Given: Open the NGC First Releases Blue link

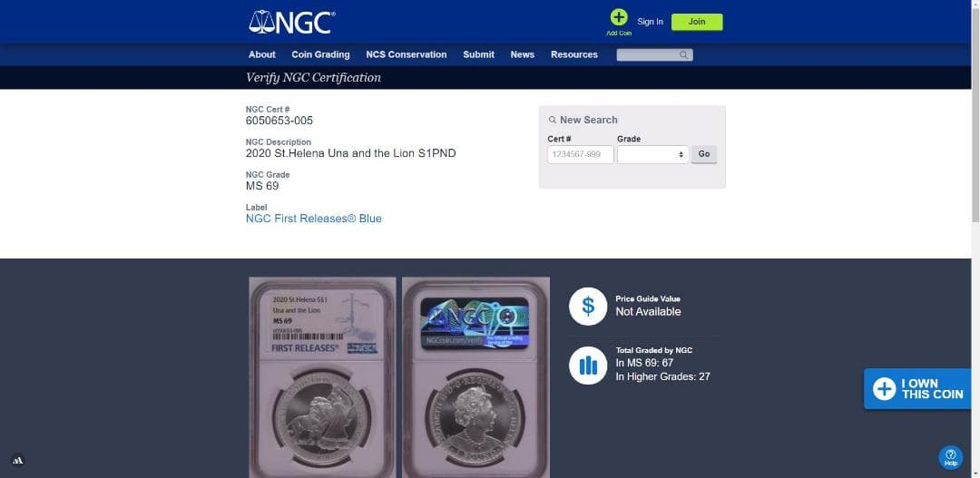Looking at the screenshot, I should pyautogui.click(x=314, y=219).
